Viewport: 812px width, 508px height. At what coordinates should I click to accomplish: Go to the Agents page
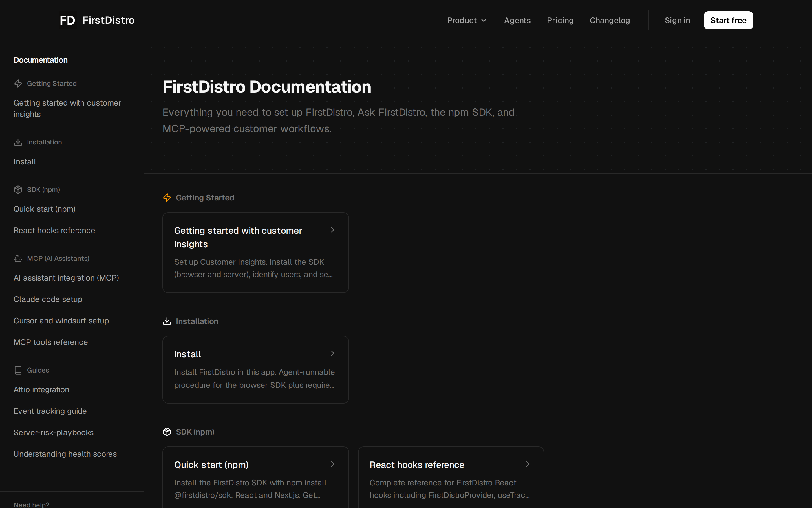click(x=517, y=21)
